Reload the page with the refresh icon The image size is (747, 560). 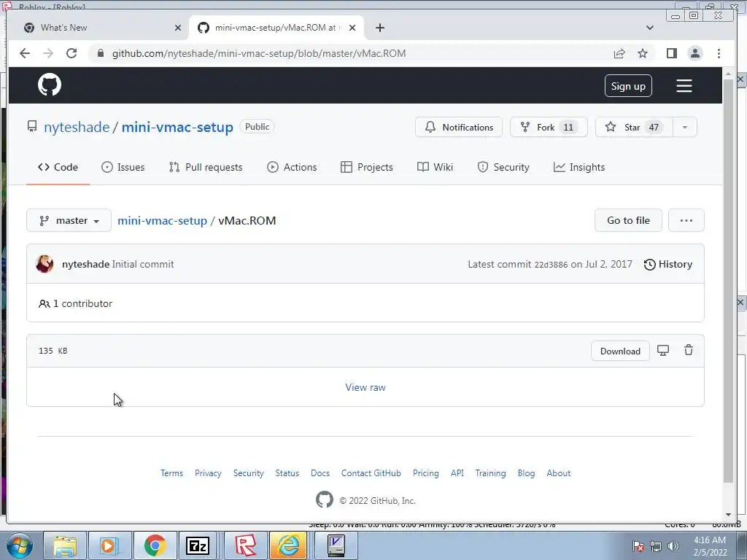pos(71,53)
